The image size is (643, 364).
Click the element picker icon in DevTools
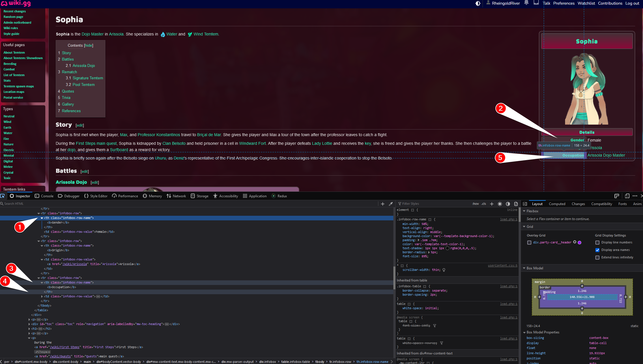(3, 196)
